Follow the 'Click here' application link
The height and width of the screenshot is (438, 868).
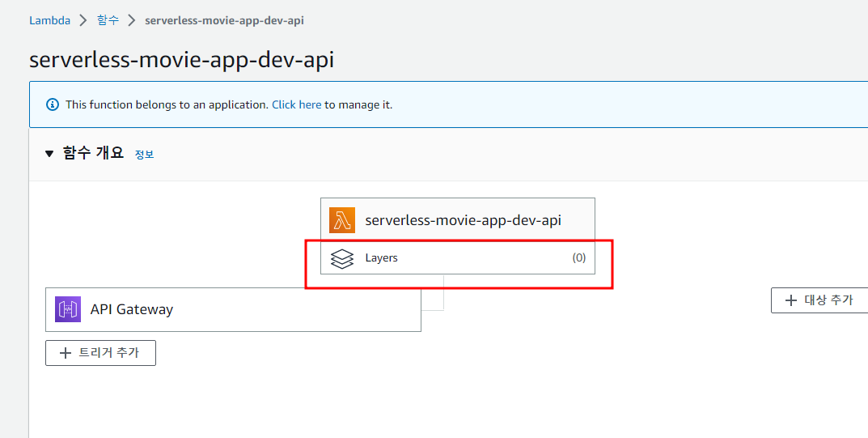point(296,104)
